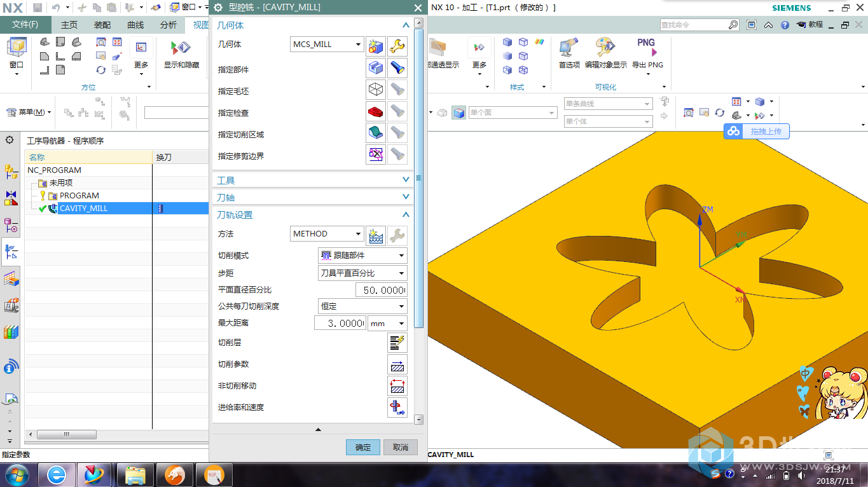This screenshot has width=868, height=487.
Task: Click the 确定 OK button
Action: [x=363, y=447]
